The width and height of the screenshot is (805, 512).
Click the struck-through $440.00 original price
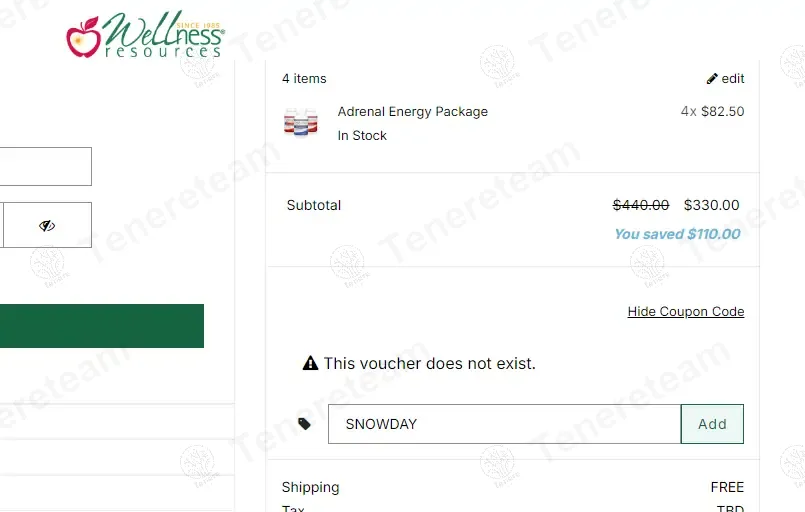point(641,205)
